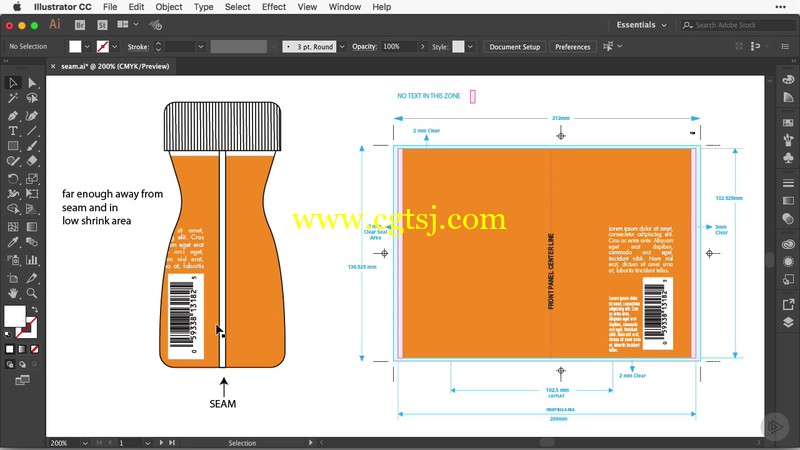Select the seam.ai document tab

coord(115,66)
